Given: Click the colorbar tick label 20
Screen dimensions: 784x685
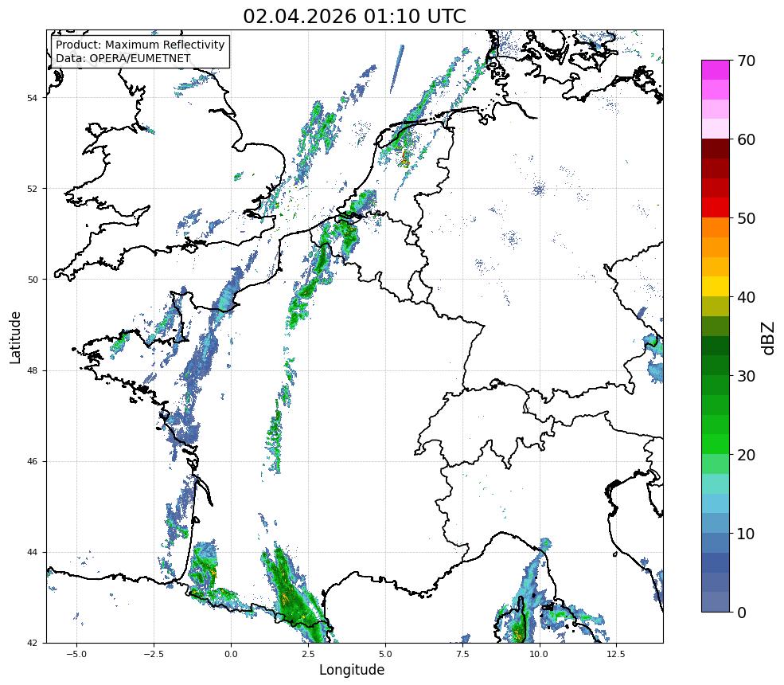Looking at the screenshot, I should [746, 455].
